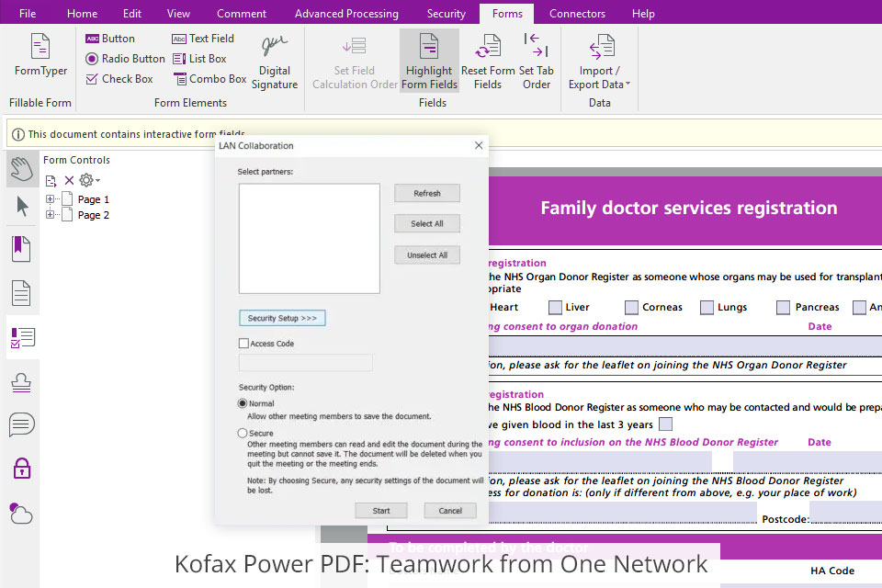Switch to the Comment tab
The width and height of the screenshot is (882, 588).
[242, 14]
